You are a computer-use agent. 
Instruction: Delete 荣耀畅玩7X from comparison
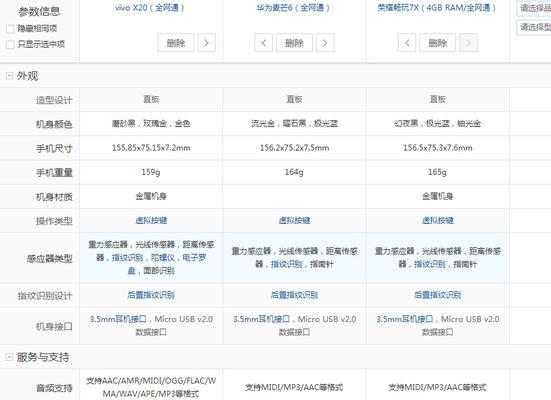(437, 43)
